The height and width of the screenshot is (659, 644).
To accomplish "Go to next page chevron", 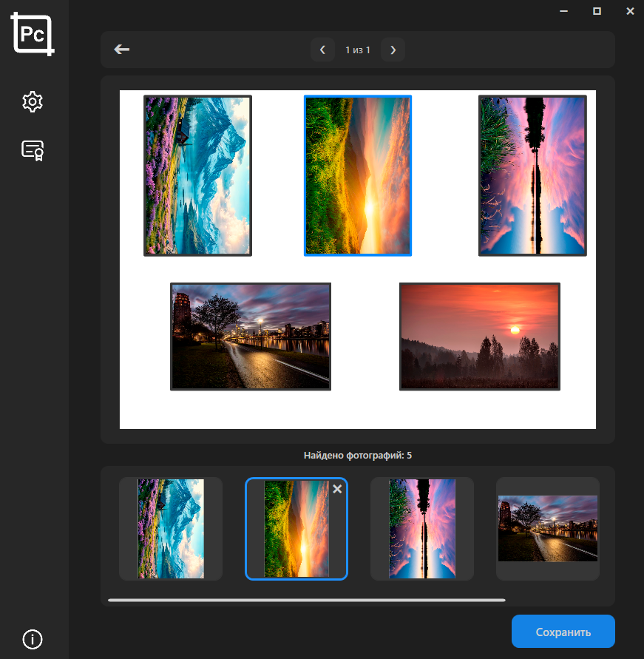I will [393, 50].
